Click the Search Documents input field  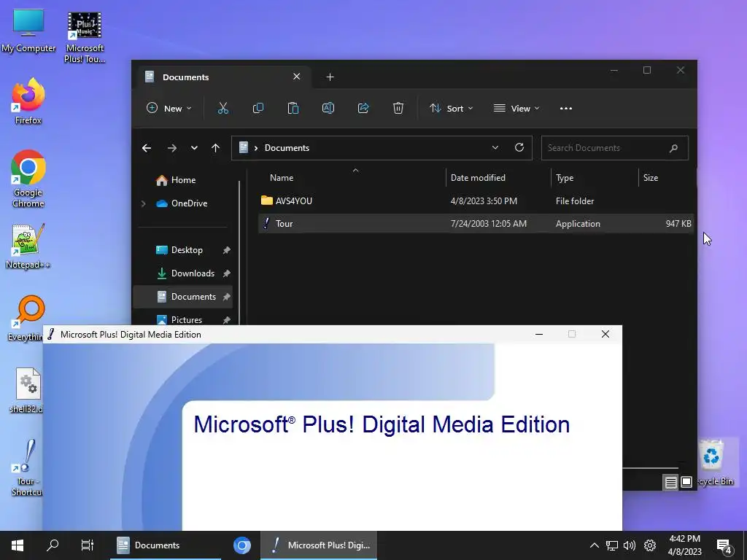click(x=614, y=148)
